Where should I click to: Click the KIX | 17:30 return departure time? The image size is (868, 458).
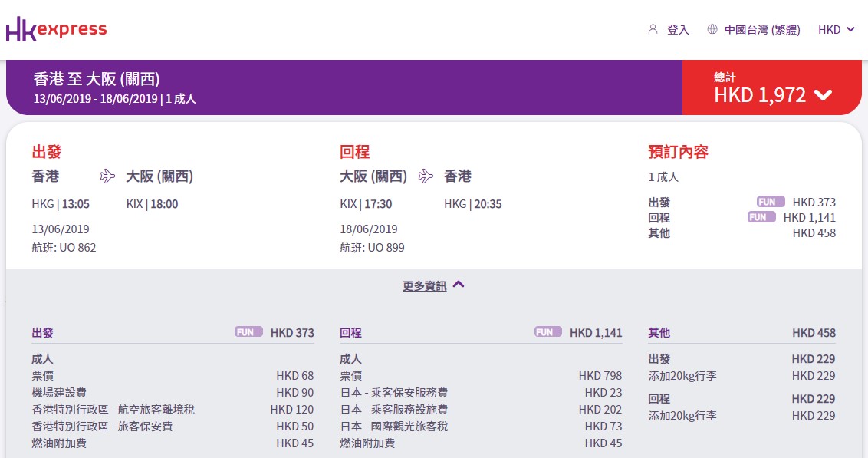click(366, 204)
